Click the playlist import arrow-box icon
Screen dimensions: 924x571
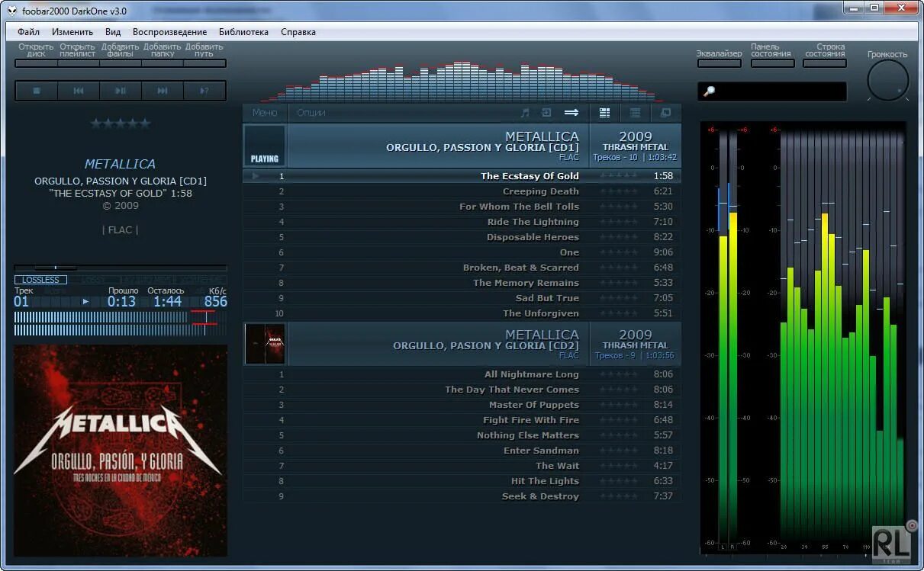click(546, 113)
